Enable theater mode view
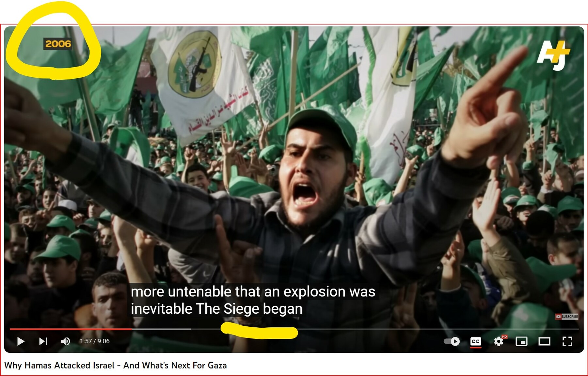The height and width of the screenshot is (376, 588). point(544,341)
